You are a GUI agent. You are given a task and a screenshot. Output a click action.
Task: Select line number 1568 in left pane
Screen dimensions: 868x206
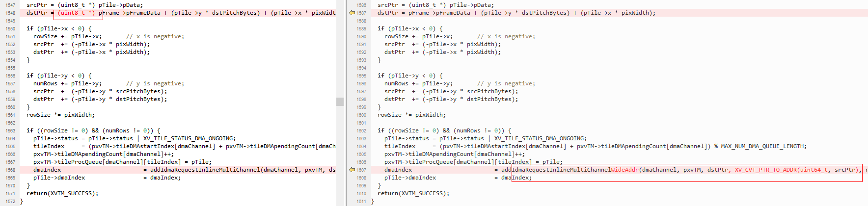(x=10, y=170)
